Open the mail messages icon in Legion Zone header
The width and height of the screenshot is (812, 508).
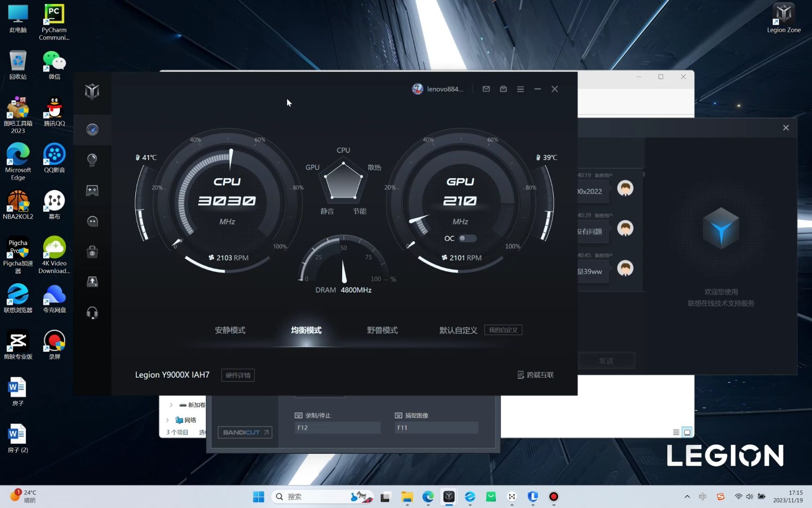(x=486, y=89)
